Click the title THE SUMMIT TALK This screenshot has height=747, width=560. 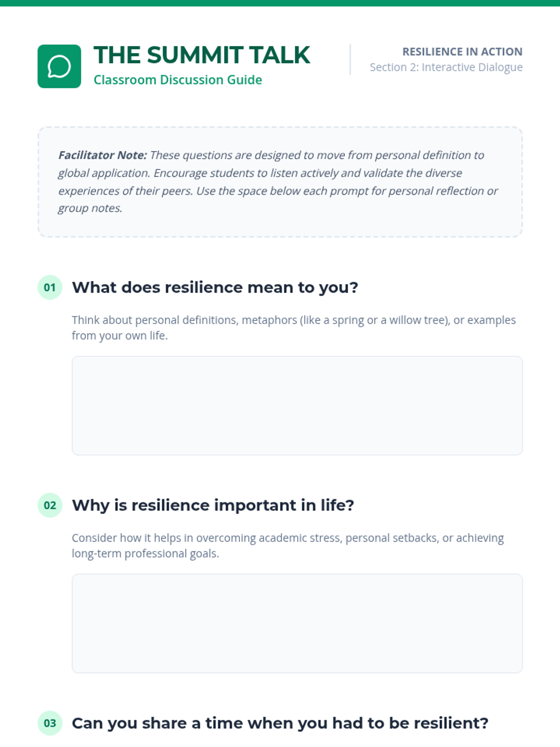(x=202, y=55)
